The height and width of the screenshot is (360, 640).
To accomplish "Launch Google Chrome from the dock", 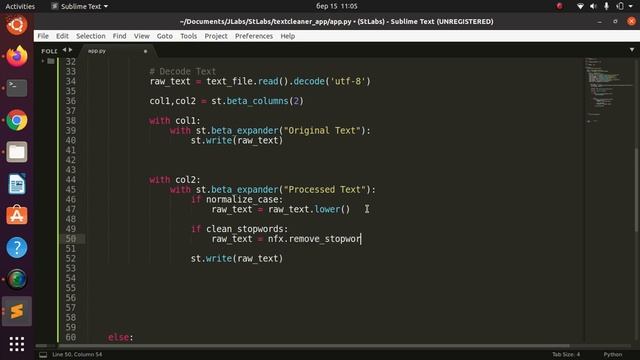I will point(17,120).
